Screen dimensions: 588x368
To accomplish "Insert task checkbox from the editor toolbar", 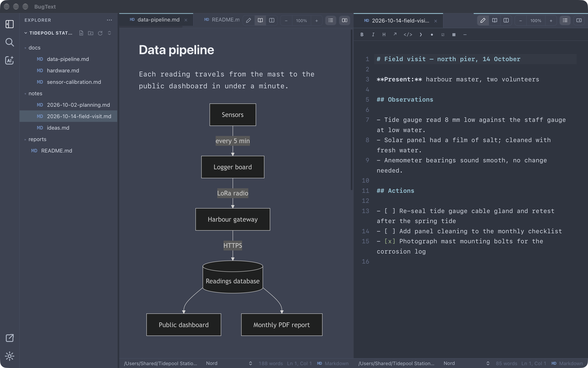I will (443, 35).
